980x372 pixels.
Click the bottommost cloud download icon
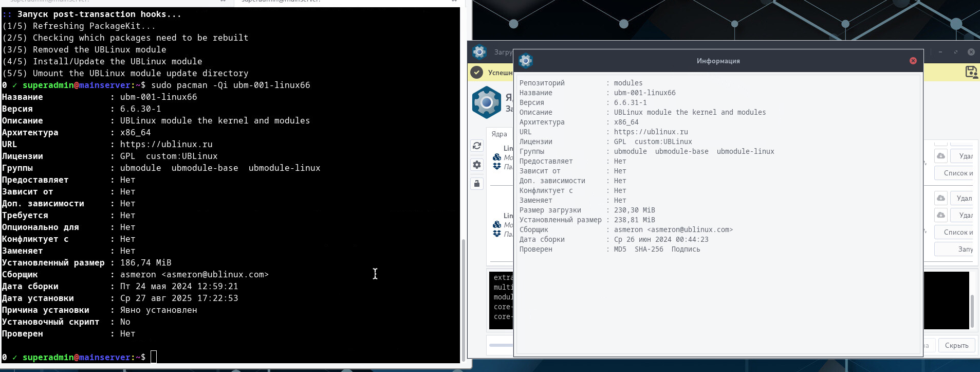click(x=940, y=215)
